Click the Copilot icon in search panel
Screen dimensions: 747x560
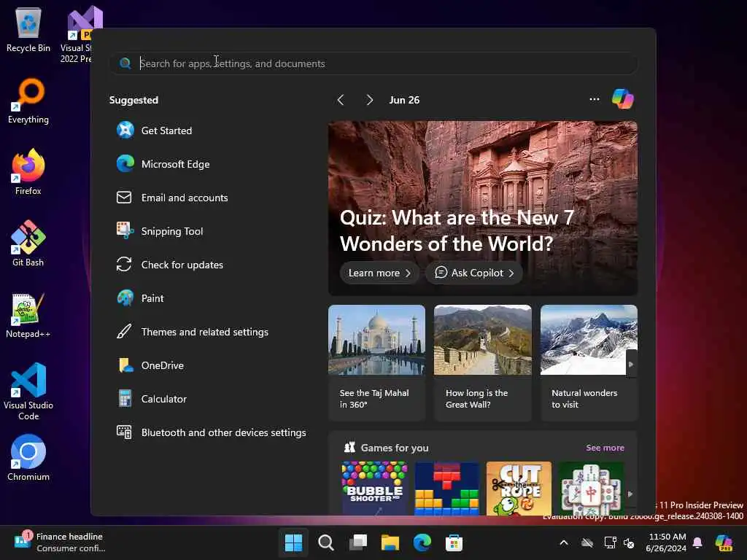(x=623, y=99)
